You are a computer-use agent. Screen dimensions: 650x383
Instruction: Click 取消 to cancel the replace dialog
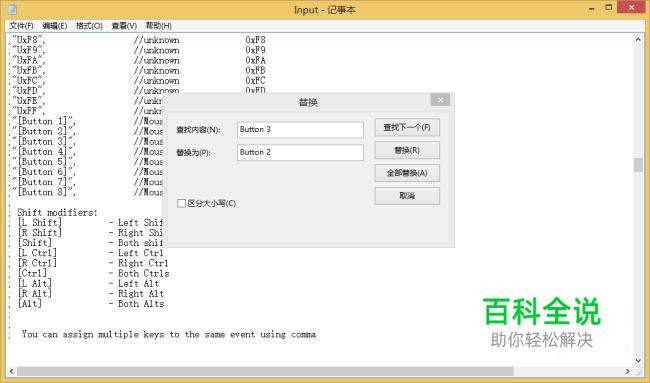tap(407, 196)
